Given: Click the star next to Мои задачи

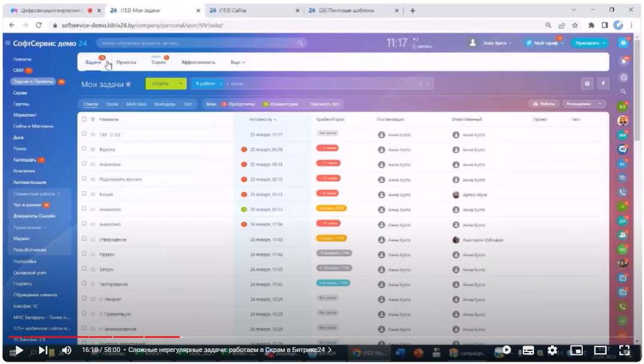Looking at the screenshot, I should pos(128,85).
